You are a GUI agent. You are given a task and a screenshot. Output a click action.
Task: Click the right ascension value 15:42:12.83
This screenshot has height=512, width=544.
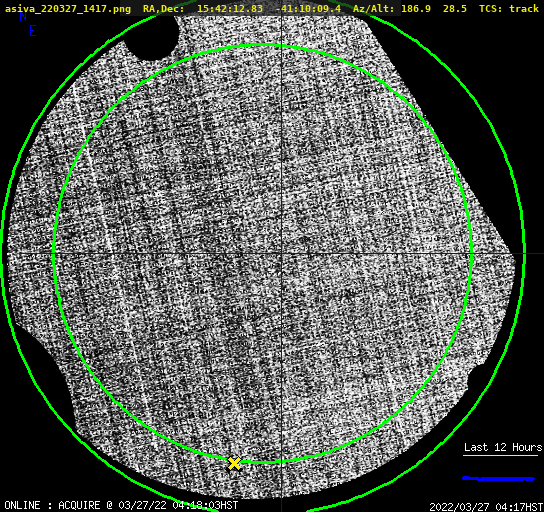click(x=230, y=8)
